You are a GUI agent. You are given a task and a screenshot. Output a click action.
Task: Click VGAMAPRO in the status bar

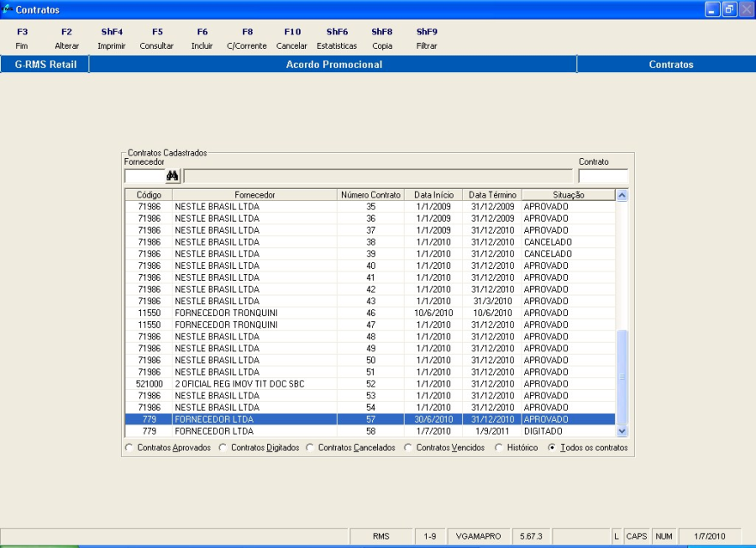(x=478, y=536)
